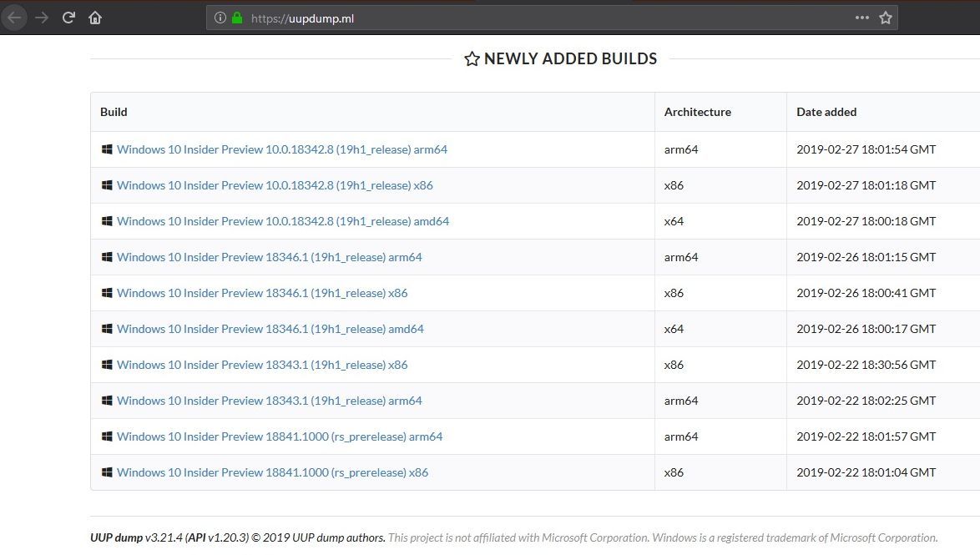Viewport: 980px width, 555px height.
Task: Bookmark this page with the star icon
Action: (x=886, y=18)
